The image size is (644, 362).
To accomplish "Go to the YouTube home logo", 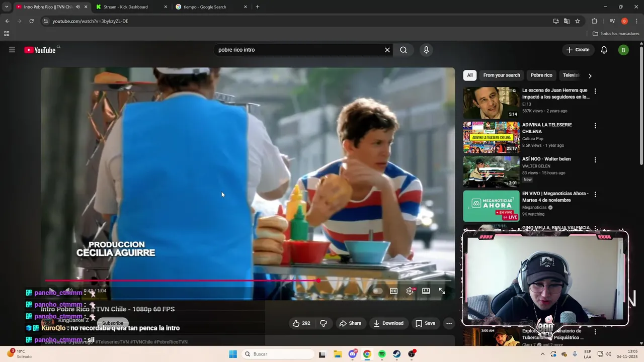I will pos(40,50).
